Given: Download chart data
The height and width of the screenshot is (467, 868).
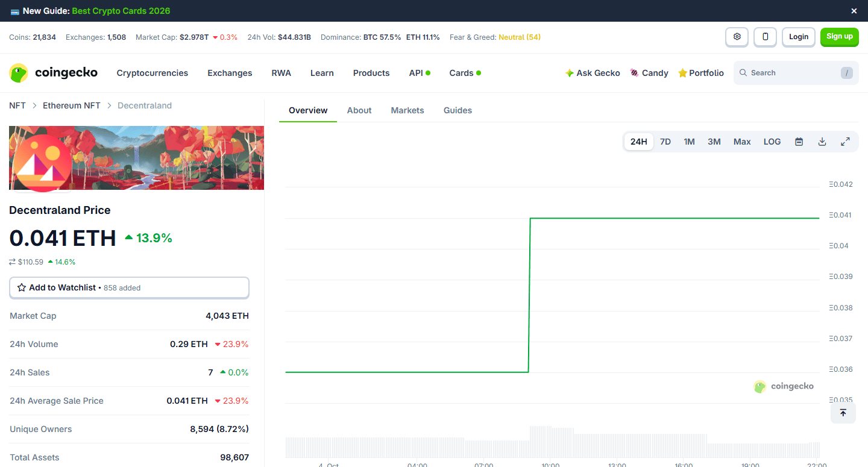Looking at the screenshot, I should [x=822, y=142].
